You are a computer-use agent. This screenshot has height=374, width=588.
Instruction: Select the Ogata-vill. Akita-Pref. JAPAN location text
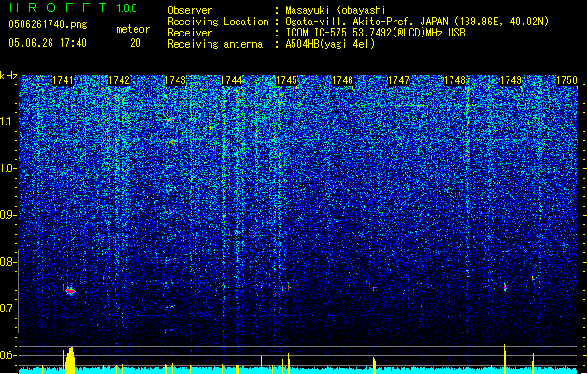coord(417,22)
